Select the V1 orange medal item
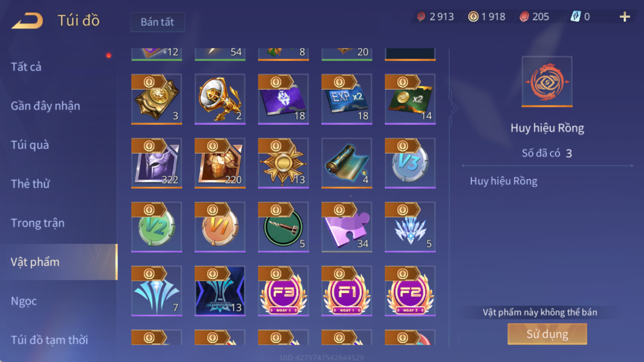Screen dimensions: 644x362 pyautogui.click(x=220, y=227)
